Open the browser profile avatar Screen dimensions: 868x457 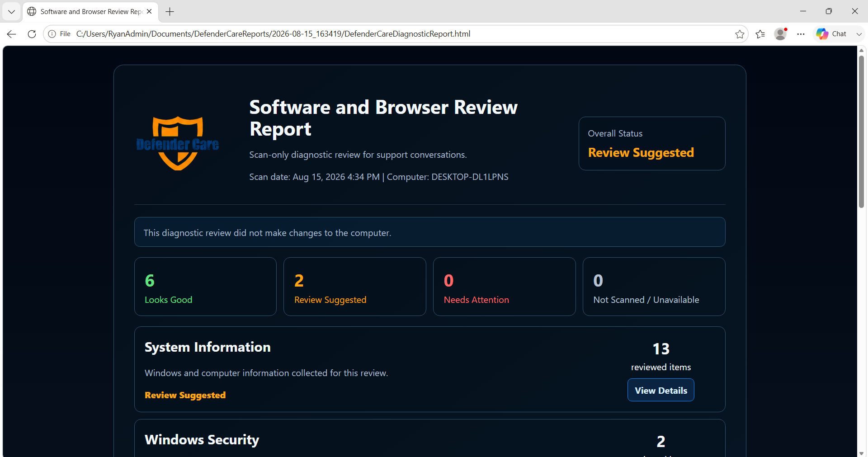pos(781,34)
